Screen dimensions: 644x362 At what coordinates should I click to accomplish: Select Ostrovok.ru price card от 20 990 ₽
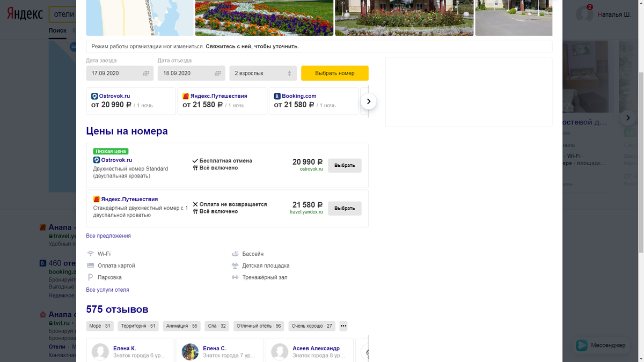(x=131, y=101)
